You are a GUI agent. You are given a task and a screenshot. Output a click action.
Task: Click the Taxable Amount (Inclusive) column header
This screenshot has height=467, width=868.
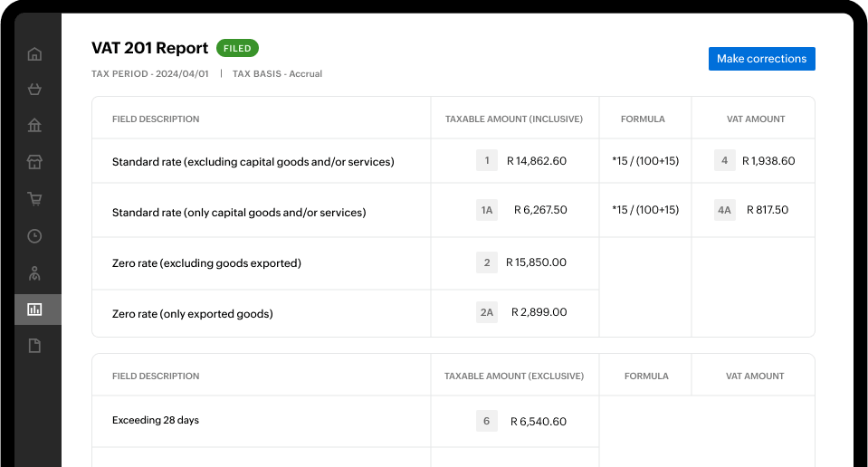click(514, 119)
